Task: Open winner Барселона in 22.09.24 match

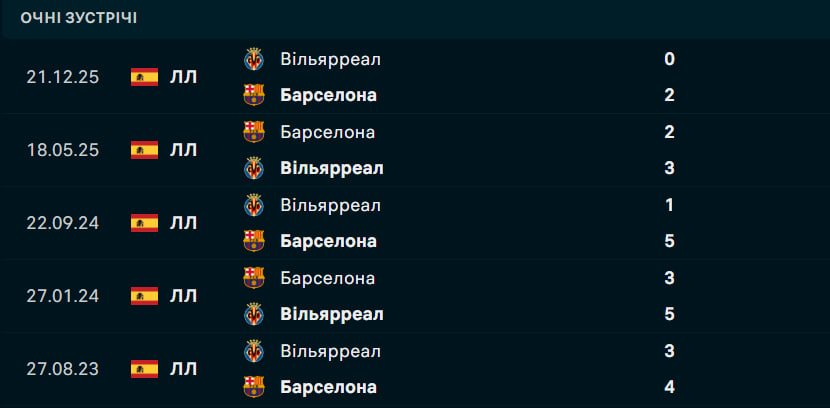Action: point(328,241)
